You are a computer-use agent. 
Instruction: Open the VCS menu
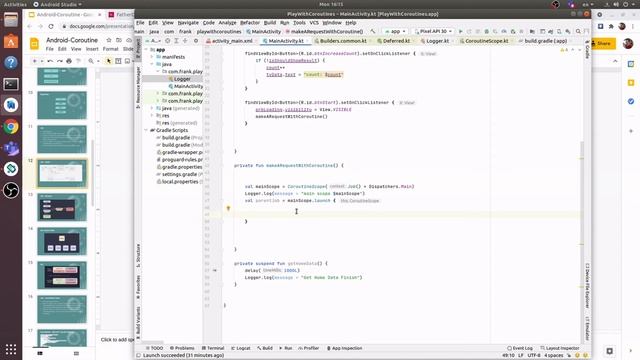pos(314,23)
